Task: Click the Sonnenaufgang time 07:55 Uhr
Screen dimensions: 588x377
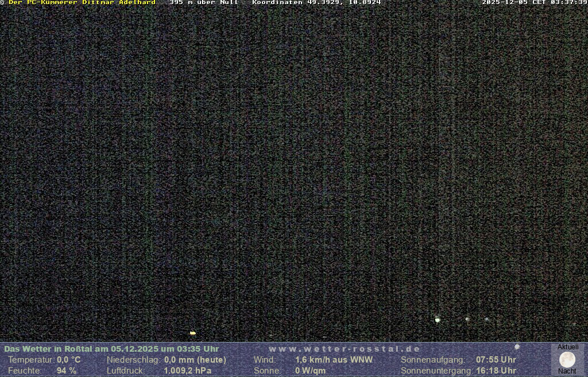Action: coord(496,360)
